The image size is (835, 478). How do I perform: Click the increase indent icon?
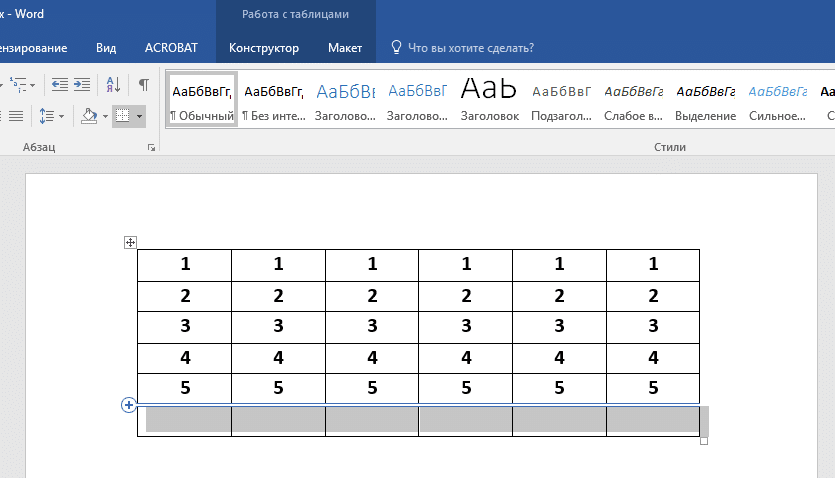pyautogui.click(x=82, y=85)
